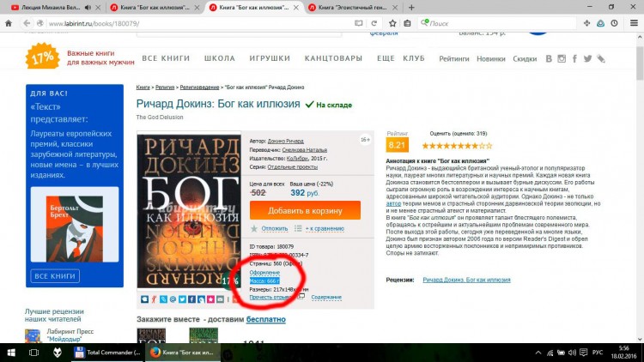This screenshot has height=362, width=644.
Task: Open reader view icon in the address bar
Action: click(x=359, y=23)
